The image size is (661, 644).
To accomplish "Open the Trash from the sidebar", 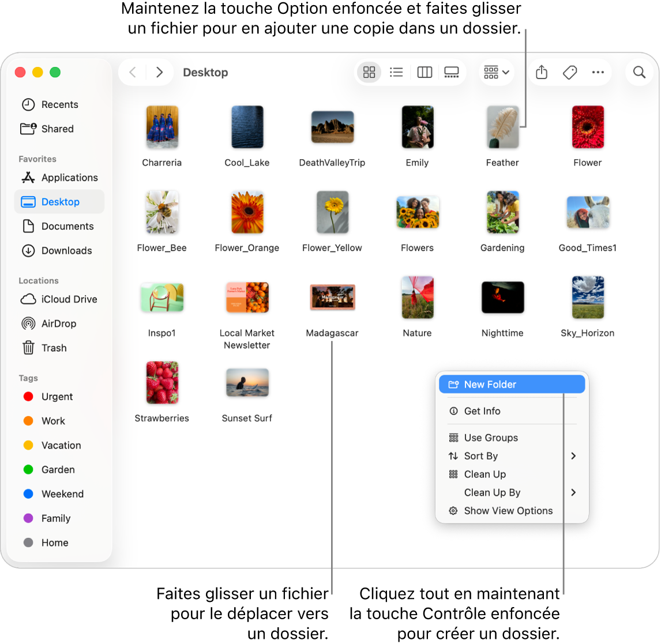I will click(53, 348).
